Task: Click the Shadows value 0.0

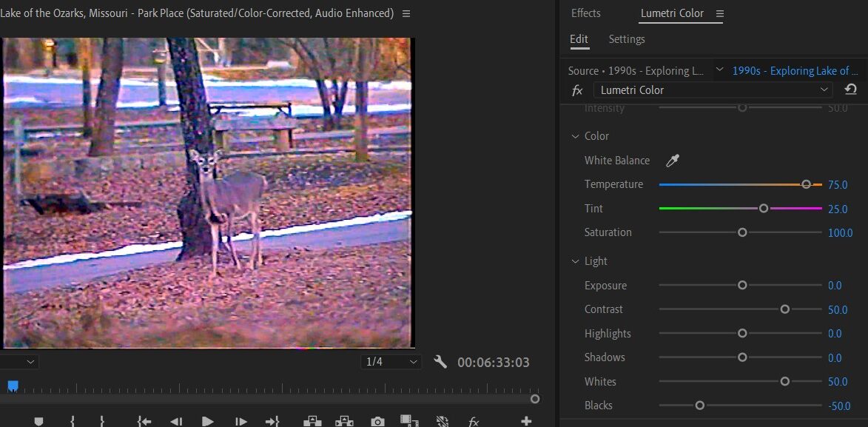Action: [835, 358]
